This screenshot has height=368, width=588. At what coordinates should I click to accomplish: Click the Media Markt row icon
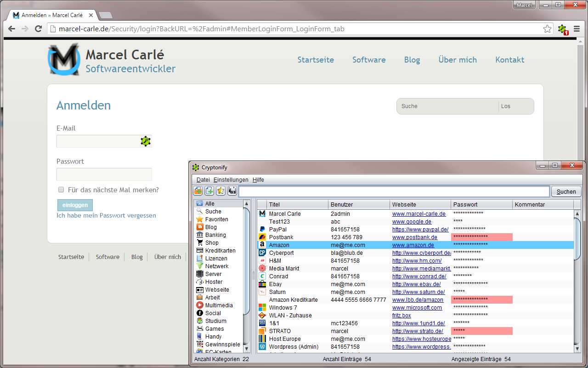click(262, 269)
